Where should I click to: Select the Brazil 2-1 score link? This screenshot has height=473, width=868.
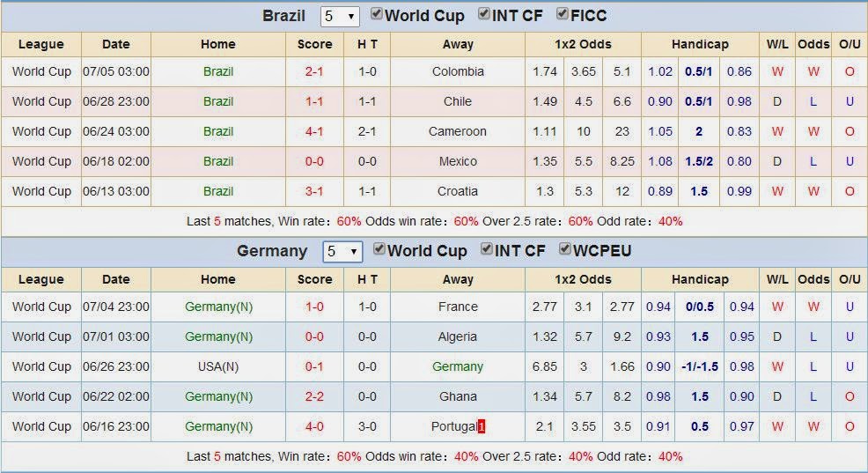[x=314, y=71]
